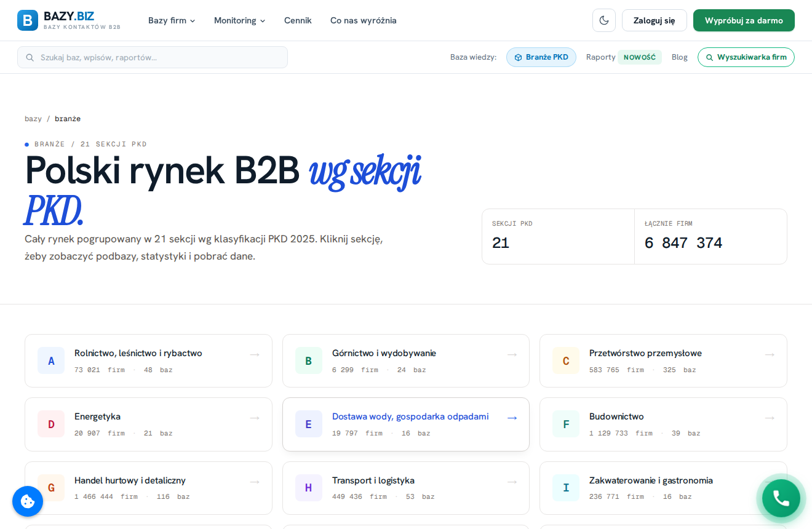The width and height of the screenshot is (812, 529).
Task: Click the SEKCJI PKD 21 stat
Action: (558, 237)
